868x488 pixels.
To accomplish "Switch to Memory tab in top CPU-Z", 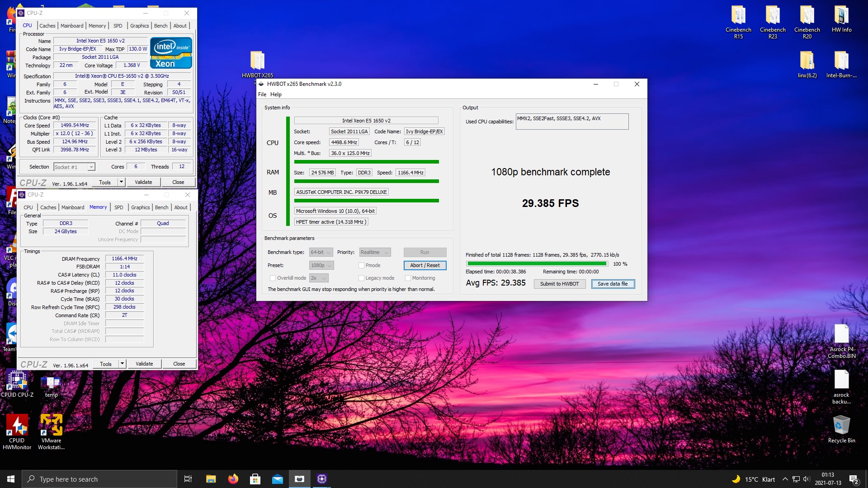I will point(97,26).
